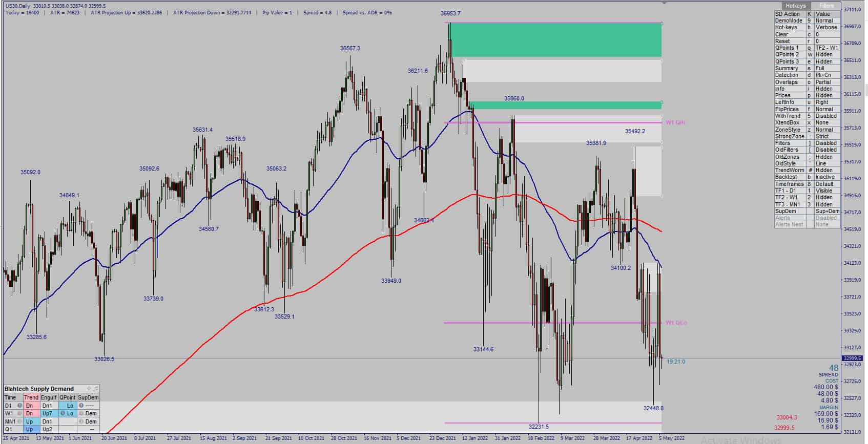
Task: Toggle QPoints 1 TF2 - W1 value
Action: tap(827, 48)
